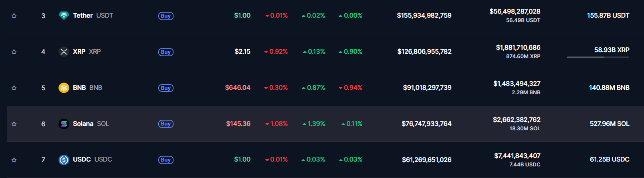Select the Buy button for XRP
Screen dimensions: 644x178
166,52
